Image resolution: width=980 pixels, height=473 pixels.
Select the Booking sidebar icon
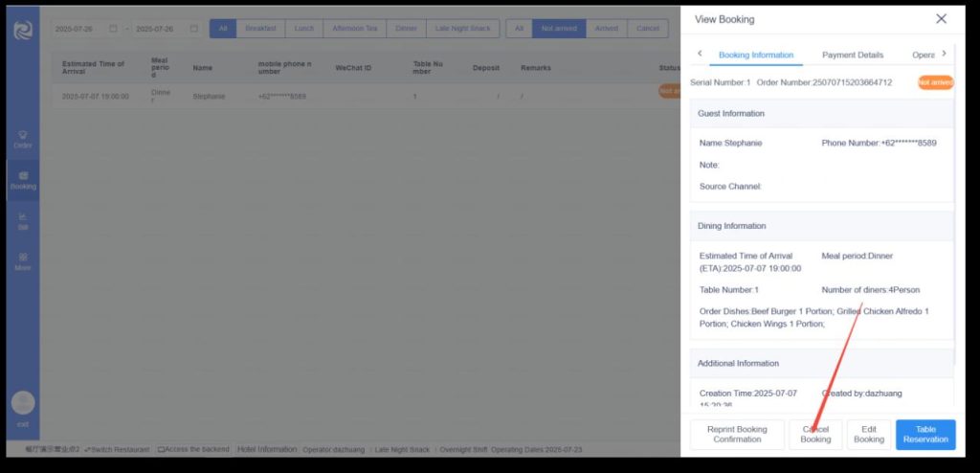coord(23,180)
